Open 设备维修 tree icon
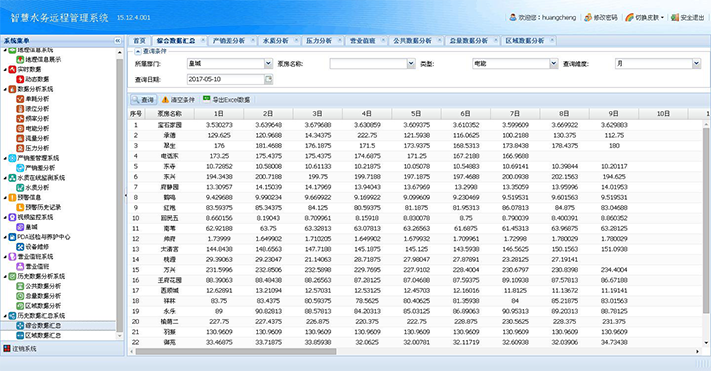Viewport: 711px width, 371px height. click(20, 247)
